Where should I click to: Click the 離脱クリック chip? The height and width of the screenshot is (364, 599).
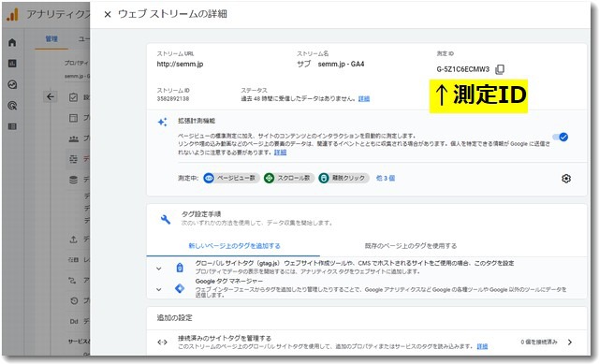pos(343,178)
